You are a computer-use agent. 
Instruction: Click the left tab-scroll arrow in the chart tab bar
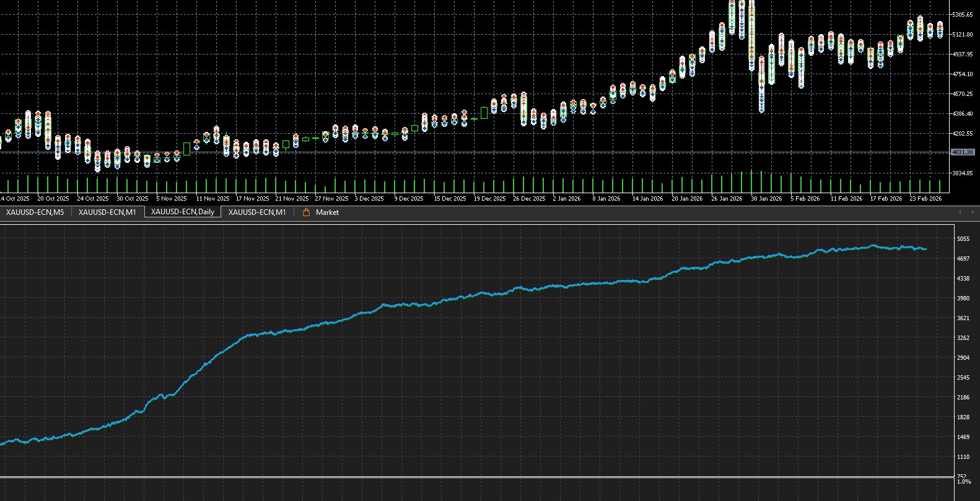(x=960, y=212)
